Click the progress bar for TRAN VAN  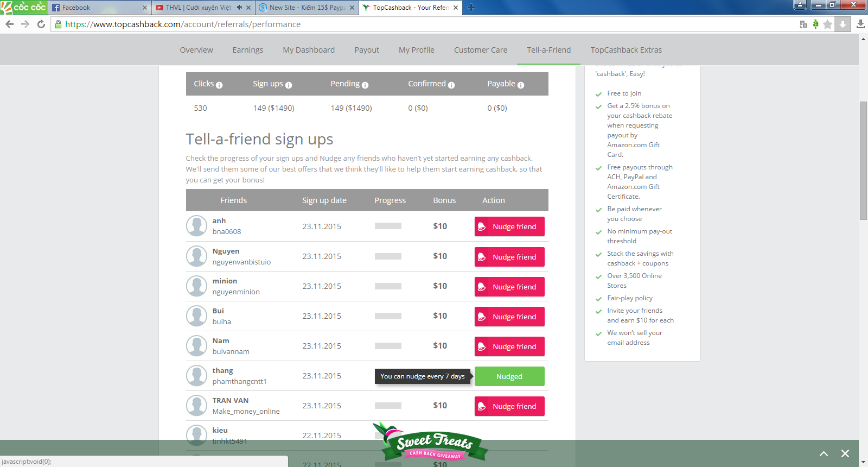[x=388, y=406]
